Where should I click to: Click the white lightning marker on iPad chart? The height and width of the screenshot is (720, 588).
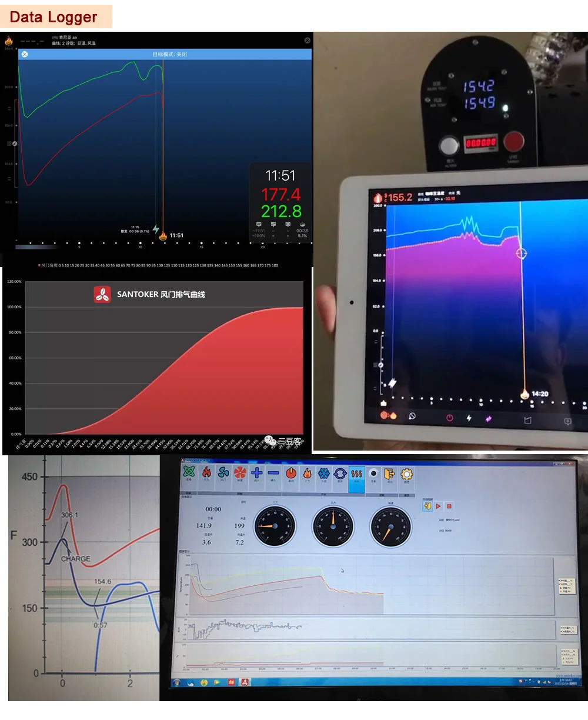[x=392, y=383]
